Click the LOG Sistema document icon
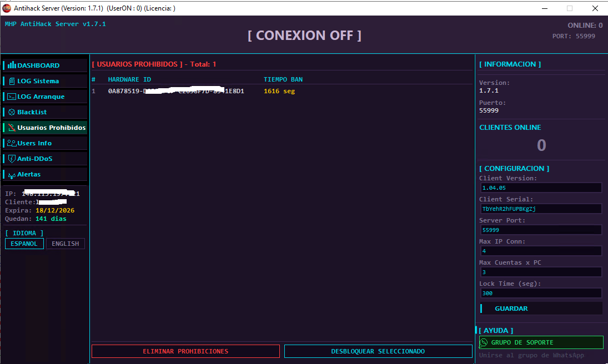The width and height of the screenshot is (608, 364). [12, 81]
